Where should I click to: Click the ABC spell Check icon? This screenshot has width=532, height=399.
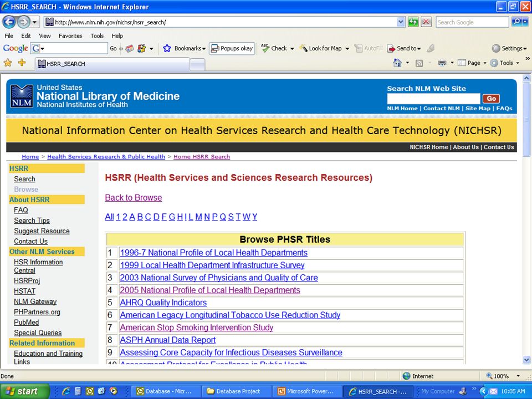pos(265,48)
